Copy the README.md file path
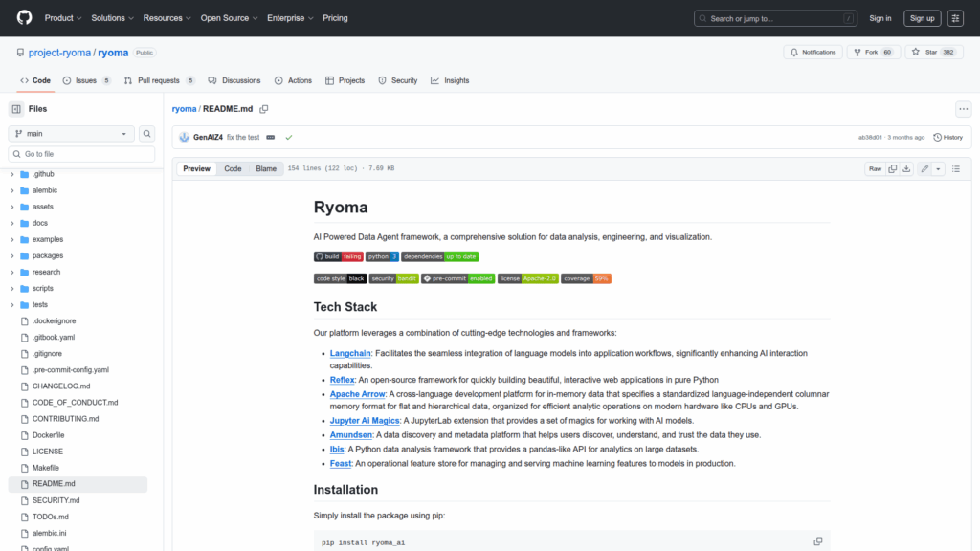The width and height of the screenshot is (980, 551). (x=264, y=109)
